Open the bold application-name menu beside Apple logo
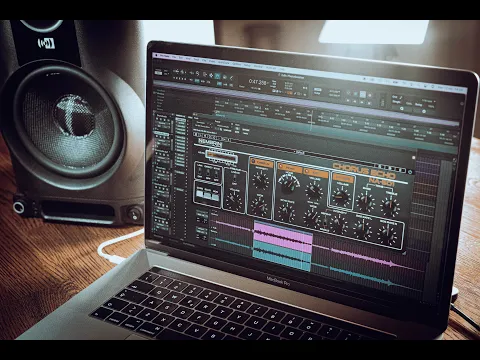 tap(164, 55)
